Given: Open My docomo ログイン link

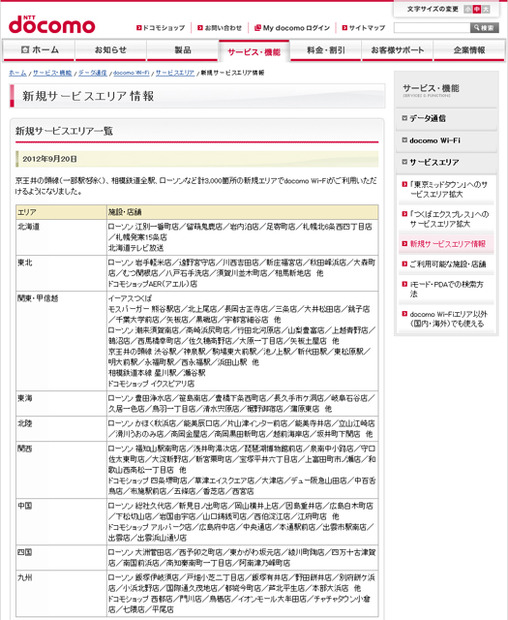Looking at the screenshot, I should click(x=296, y=28).
